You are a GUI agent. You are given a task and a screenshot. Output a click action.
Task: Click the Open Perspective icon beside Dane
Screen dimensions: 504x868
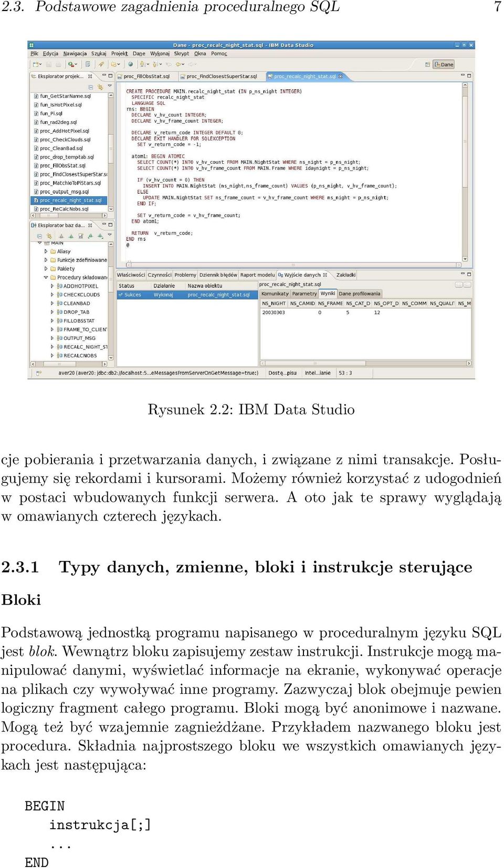click(428, 65)
